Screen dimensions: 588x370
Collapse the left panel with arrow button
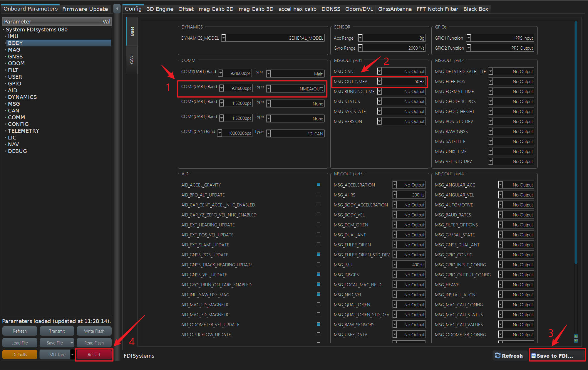pos(117,9)
